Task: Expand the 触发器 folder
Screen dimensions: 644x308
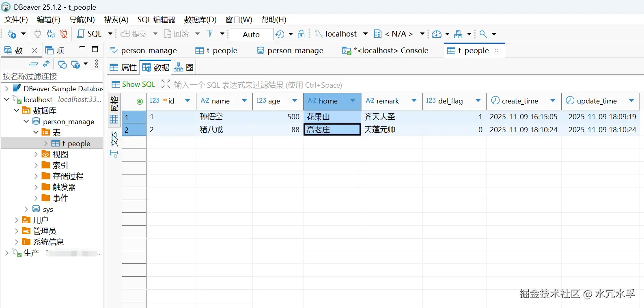Action: (x=36, y=187)
